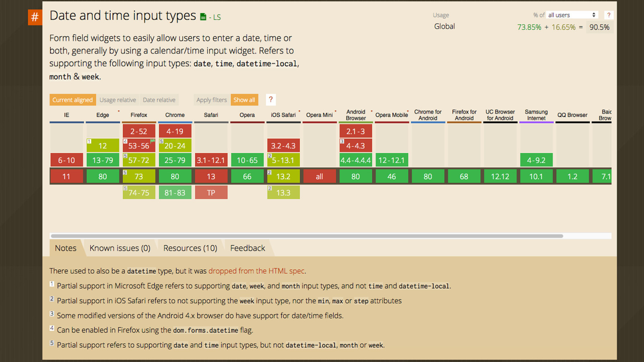The image size is (644, 362).
Task: Click the Firefox column header
Action: [x=139, y=115]
